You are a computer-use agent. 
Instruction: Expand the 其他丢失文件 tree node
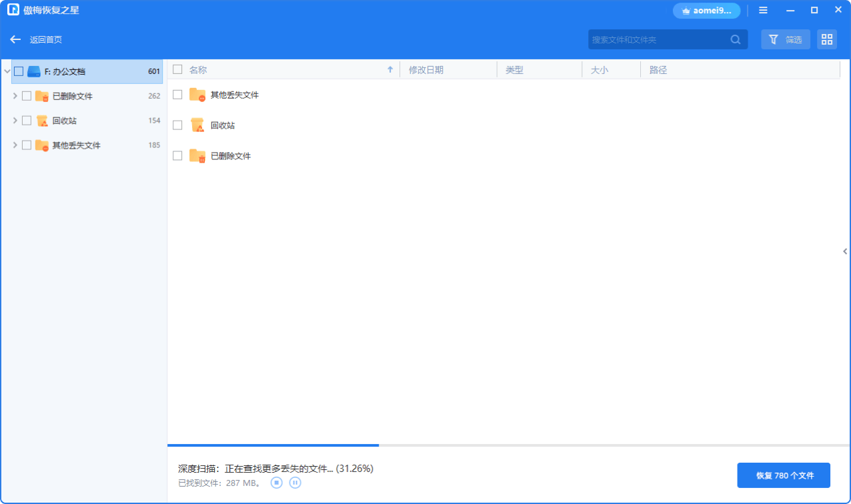15,145
